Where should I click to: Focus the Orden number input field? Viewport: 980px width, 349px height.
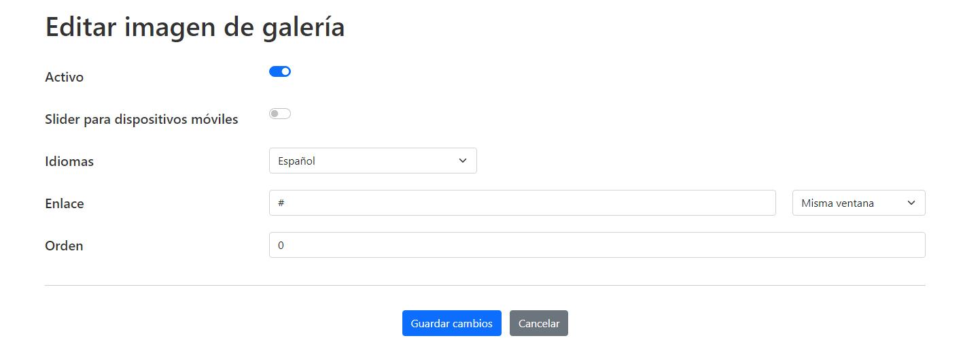(x=597, y=245)
